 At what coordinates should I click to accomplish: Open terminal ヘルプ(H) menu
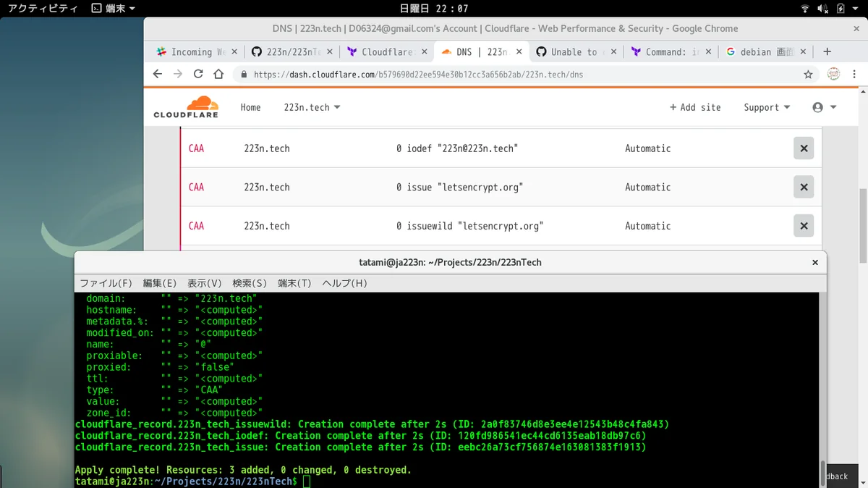coord(344,283)
